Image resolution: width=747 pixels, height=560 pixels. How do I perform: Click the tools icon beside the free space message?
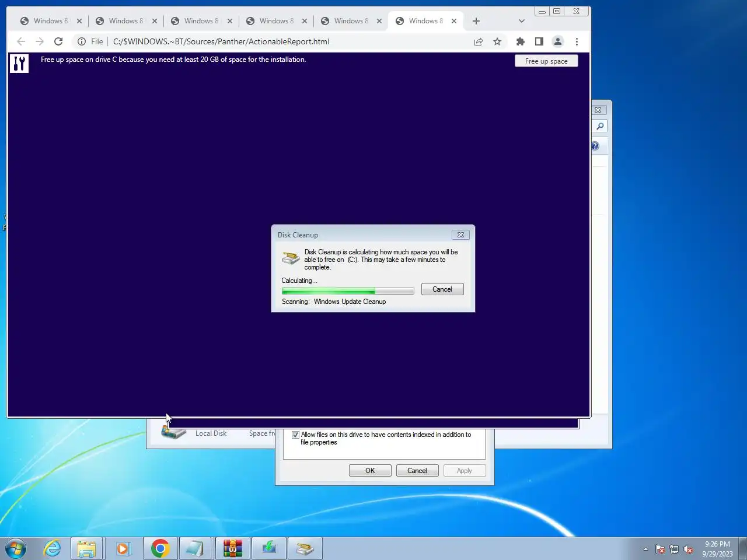pyautogui.click(x=19, y=63)
